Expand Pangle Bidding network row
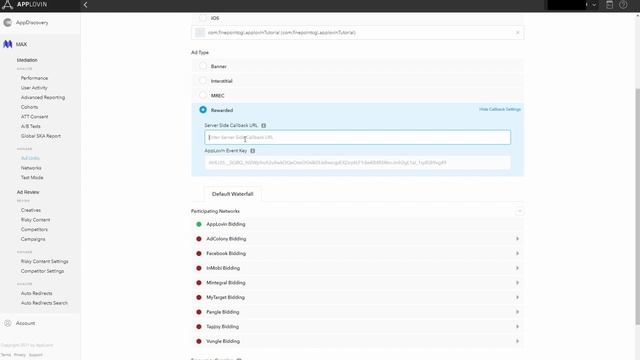 [x=517, y=312]
